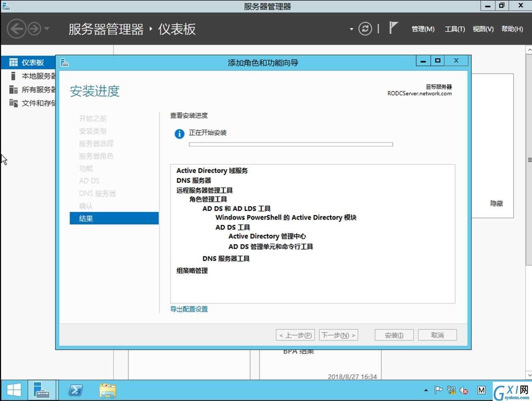Click the Server Manager dashboard vertical scrollbar
The width and height of the screenshot is (532, 401).
(528, 159)
